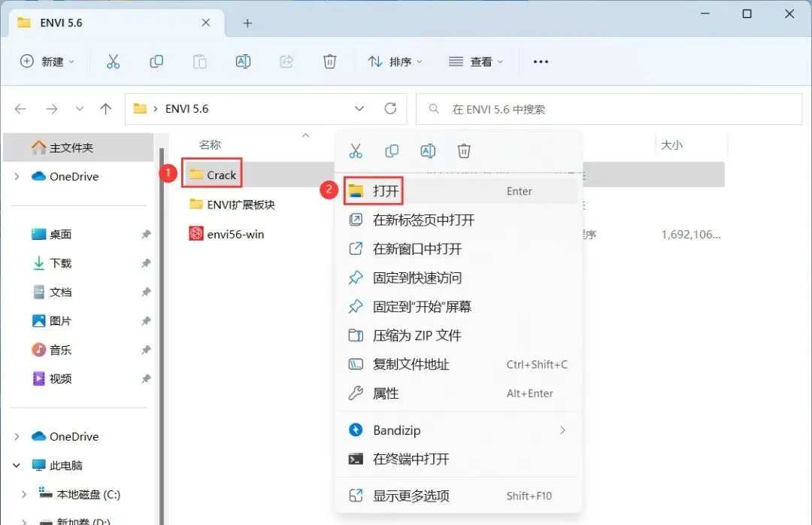Screen dimensions: 812x525
Task: Select 固定到快速访问 menu entry
Action: tap(458, 278)
